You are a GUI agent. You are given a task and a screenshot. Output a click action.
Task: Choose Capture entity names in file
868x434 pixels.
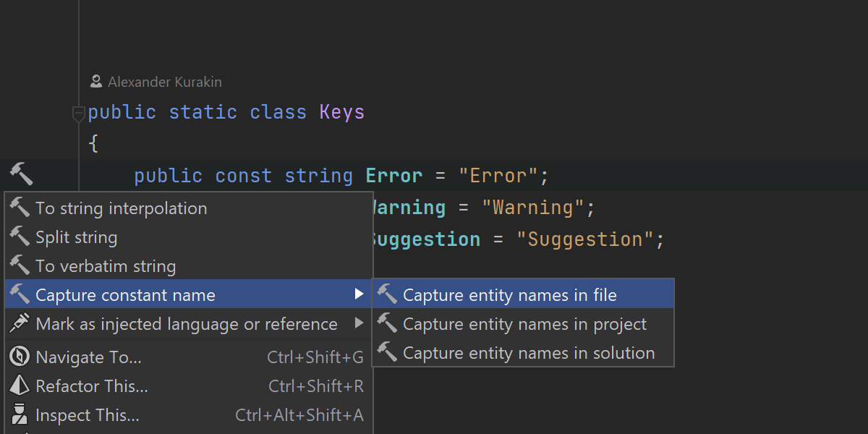[509, 295]
